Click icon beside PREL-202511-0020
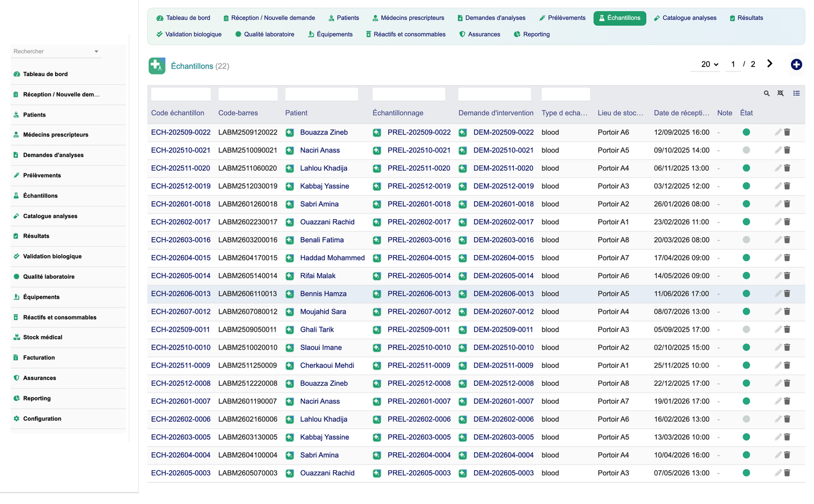This screenshot has width=814, height=504. click(x=377, y=168)
